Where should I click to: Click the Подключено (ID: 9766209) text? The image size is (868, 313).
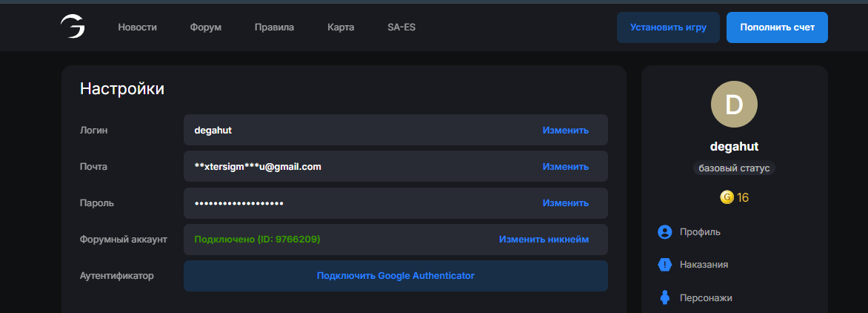[x=258, y=240]
